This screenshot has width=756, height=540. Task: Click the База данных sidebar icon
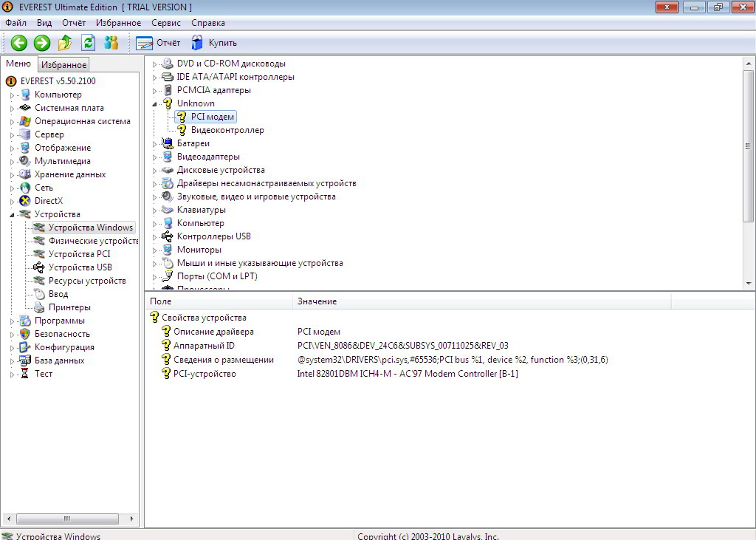(x=25, y=360)
